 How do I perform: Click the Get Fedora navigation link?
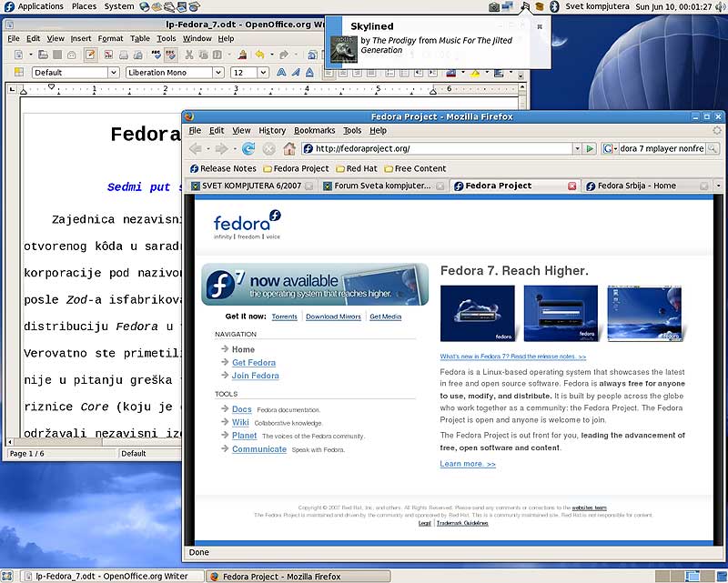[x=254, y=363]
